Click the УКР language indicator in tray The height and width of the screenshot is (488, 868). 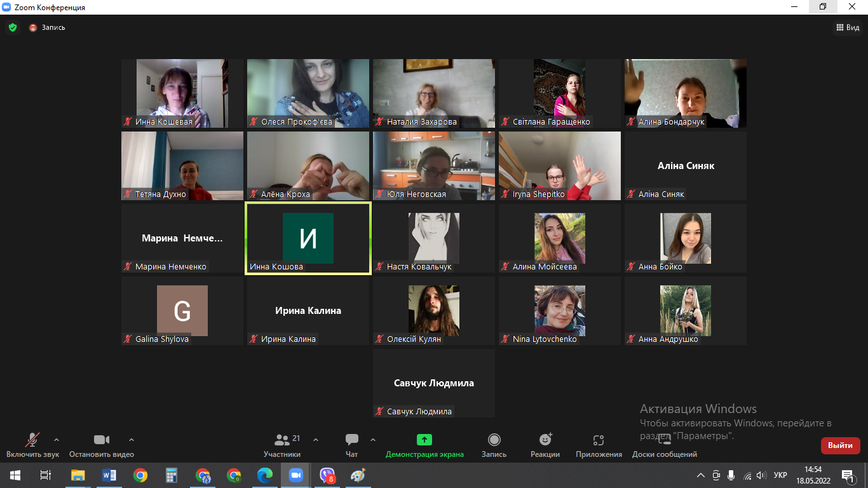[x=780, y=475]
